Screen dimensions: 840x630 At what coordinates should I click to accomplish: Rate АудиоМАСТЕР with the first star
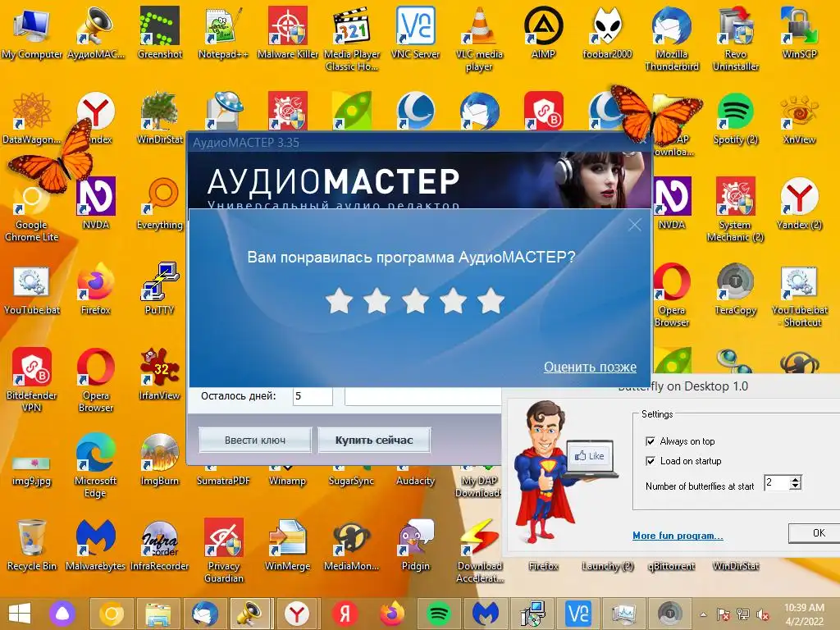[339, 300]
